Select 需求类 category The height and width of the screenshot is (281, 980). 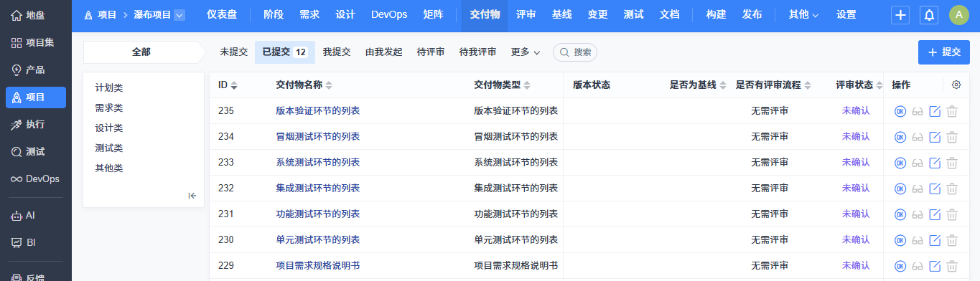pos(109,108)
